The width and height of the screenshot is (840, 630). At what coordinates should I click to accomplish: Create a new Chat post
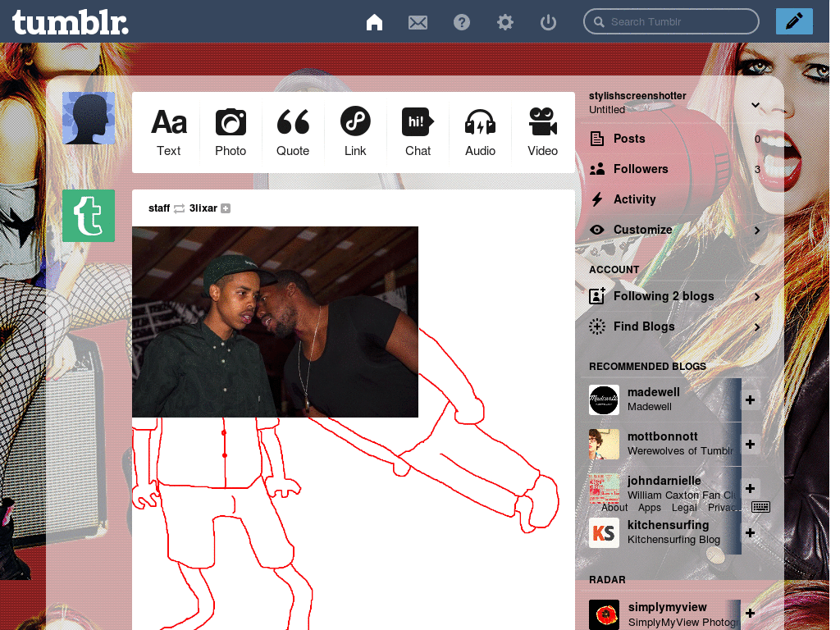click(x=418, y=132)
